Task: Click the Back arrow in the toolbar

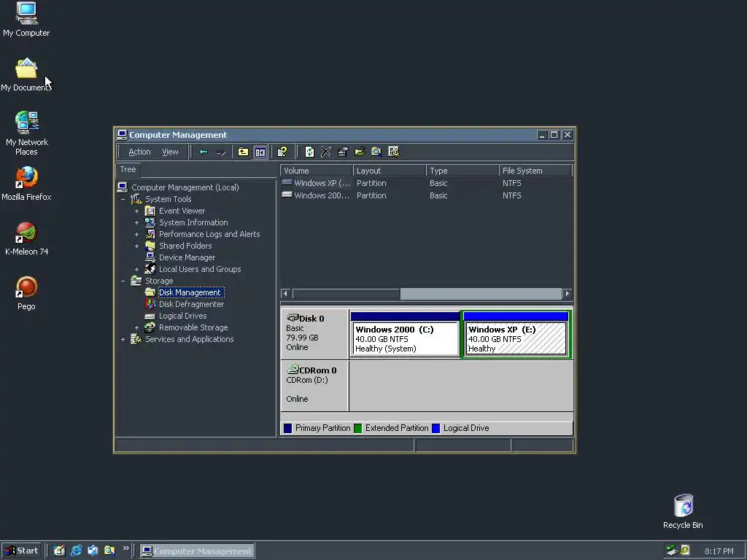Action: 204,152
